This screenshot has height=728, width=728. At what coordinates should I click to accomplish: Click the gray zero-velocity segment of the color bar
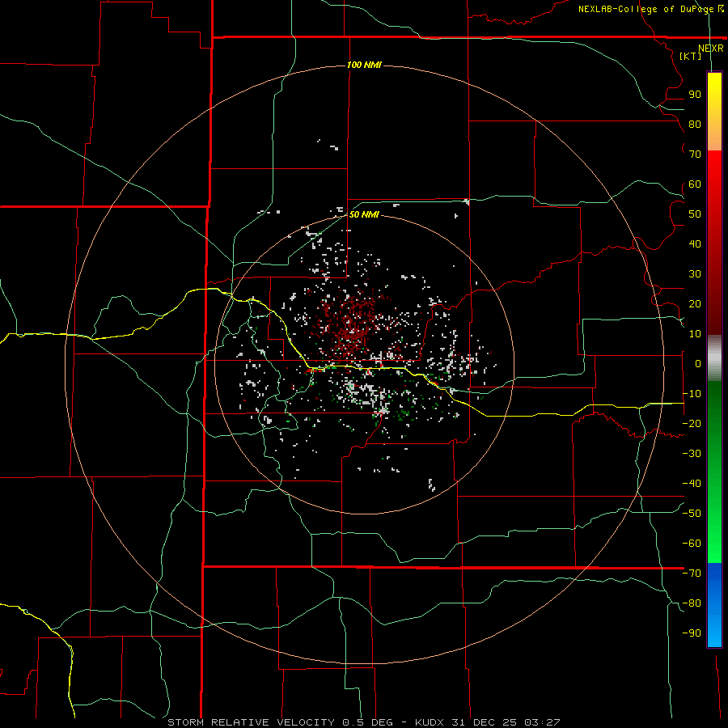(714, 358)
